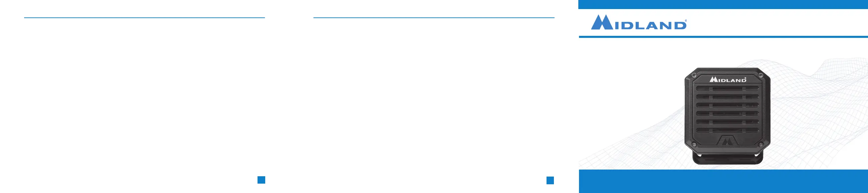This screenshot has width=868, height=193.
Task: Click the blue header rule on the middle page
Action: point(434,17)
